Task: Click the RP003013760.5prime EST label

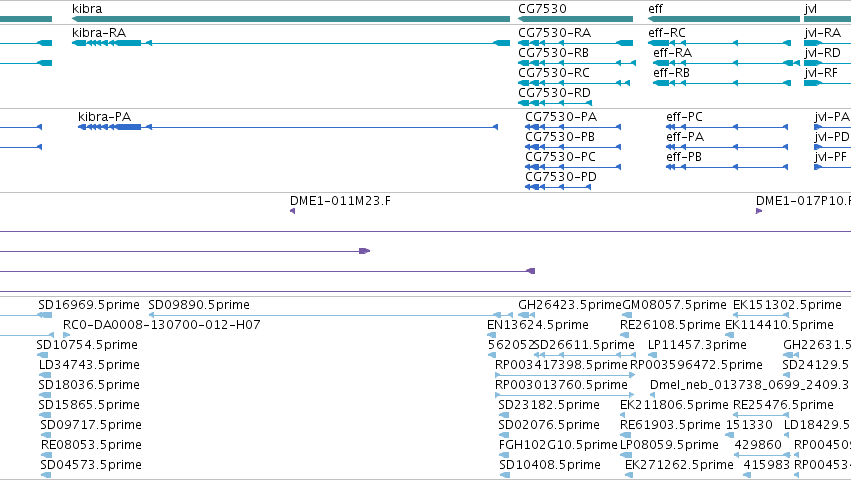Action: 561,385
